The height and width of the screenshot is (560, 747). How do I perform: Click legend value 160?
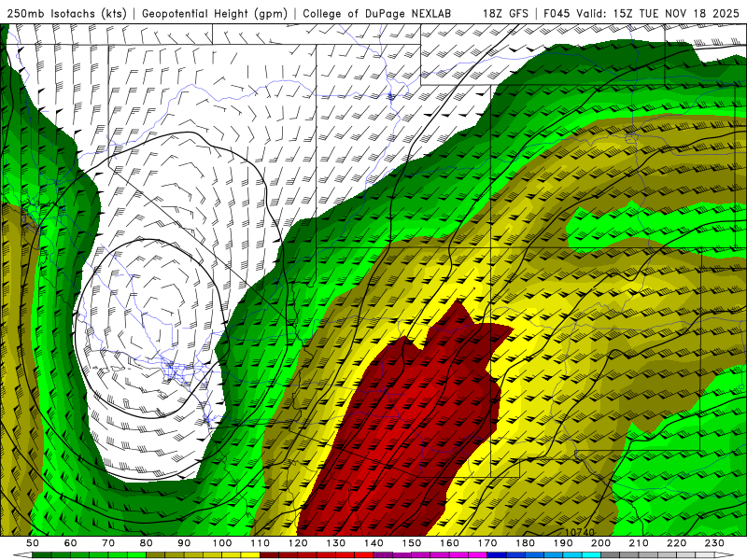coord(450,543)
